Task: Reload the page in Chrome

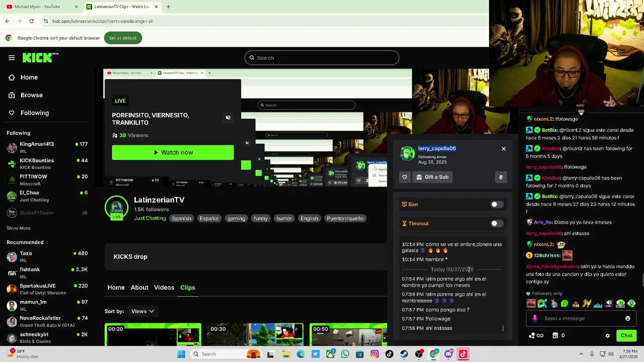Action: [31, 21]
